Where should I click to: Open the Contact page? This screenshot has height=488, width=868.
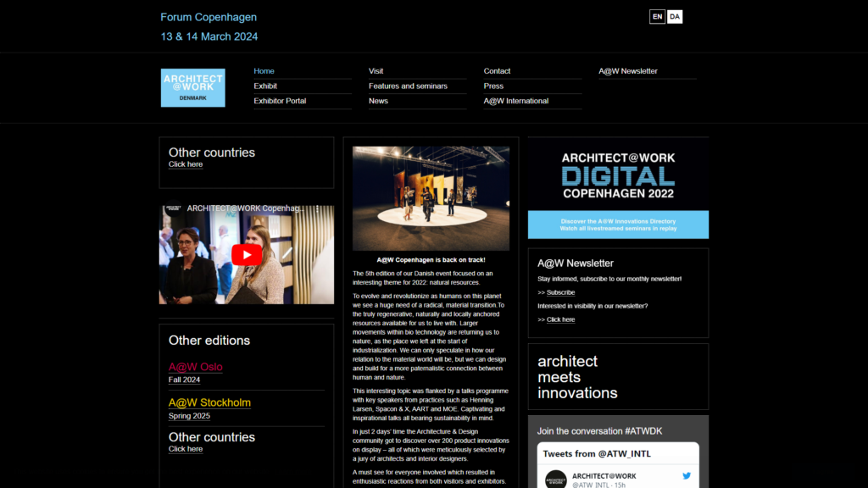click(497, 71)
